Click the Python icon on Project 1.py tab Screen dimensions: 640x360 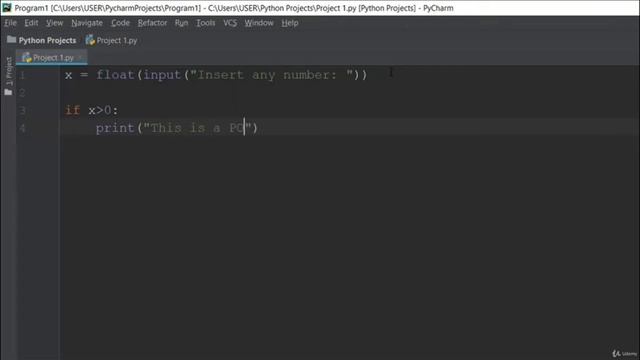(27, 58)
